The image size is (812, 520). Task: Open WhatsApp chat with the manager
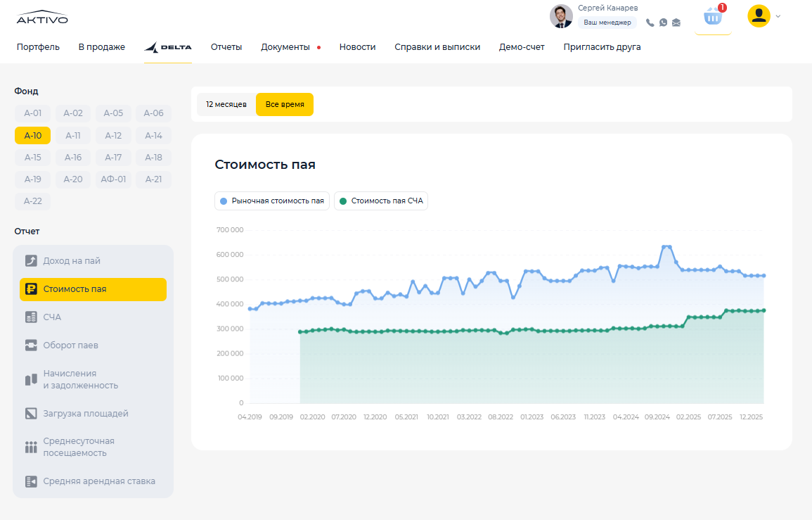click(663, 23)
